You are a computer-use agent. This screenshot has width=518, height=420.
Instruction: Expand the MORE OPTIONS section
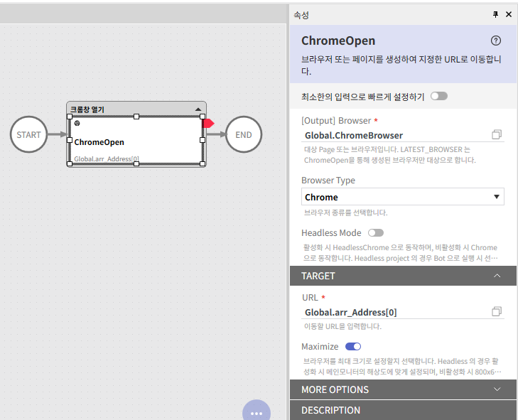coord(403,389)
